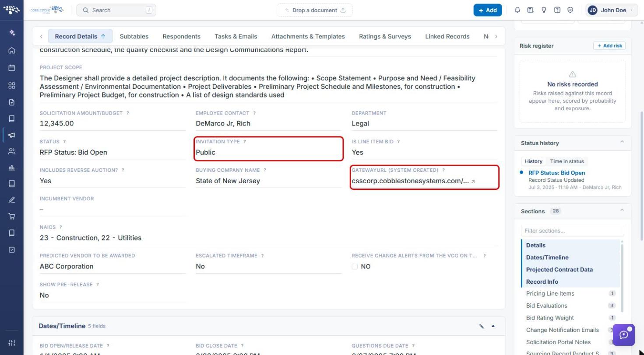The height and width of the screenshot is (355, 644).
Task: Click the Add risk button
Action: 609,45
